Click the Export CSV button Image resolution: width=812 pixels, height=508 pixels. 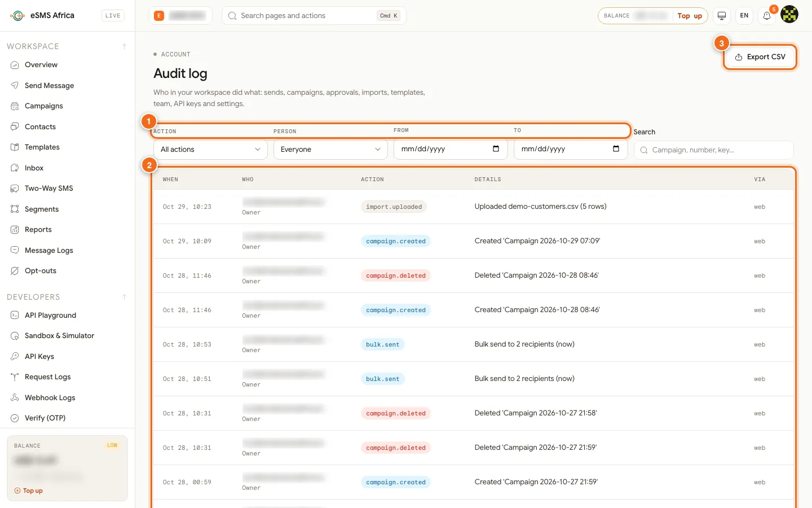(760, 57)
